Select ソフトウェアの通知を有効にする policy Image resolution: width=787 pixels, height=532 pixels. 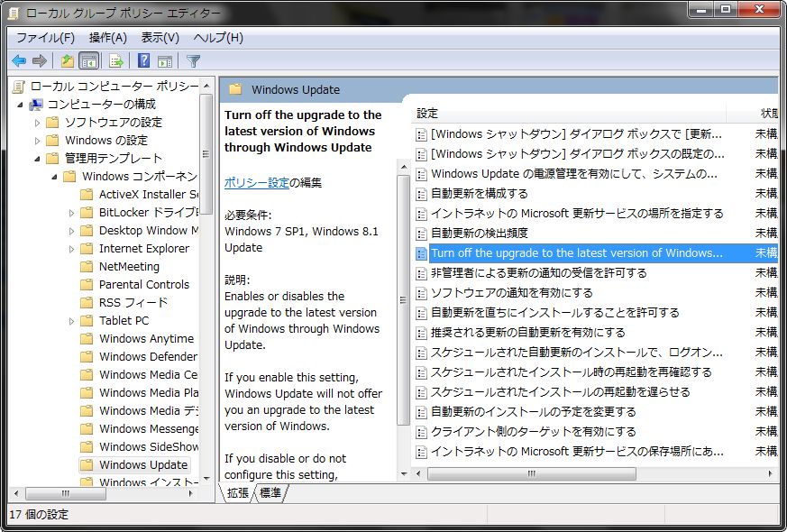pos(511,292)
